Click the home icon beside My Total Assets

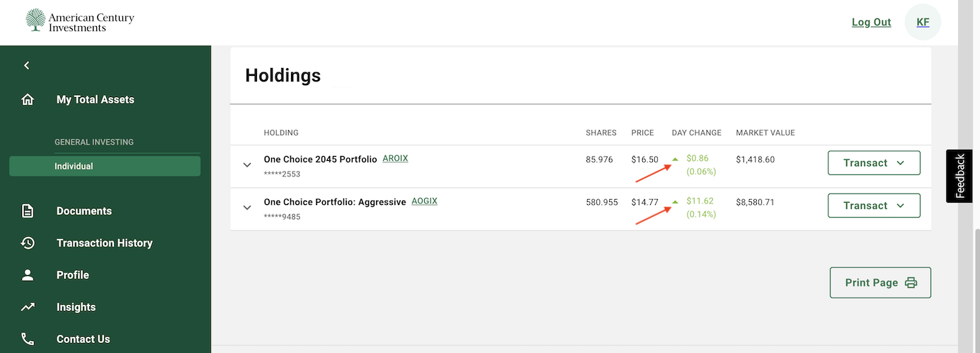click(x=28, y=100)
